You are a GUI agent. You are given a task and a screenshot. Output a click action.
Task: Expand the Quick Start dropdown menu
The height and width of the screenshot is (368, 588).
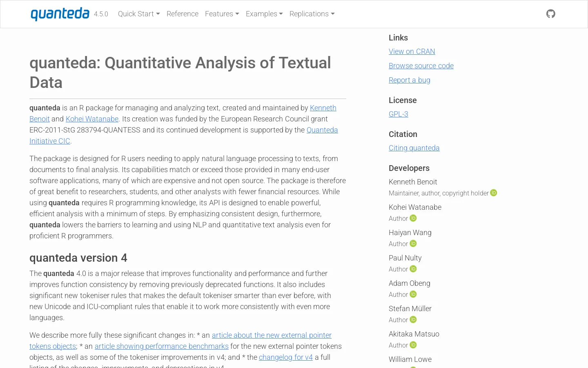coord(139,14)
